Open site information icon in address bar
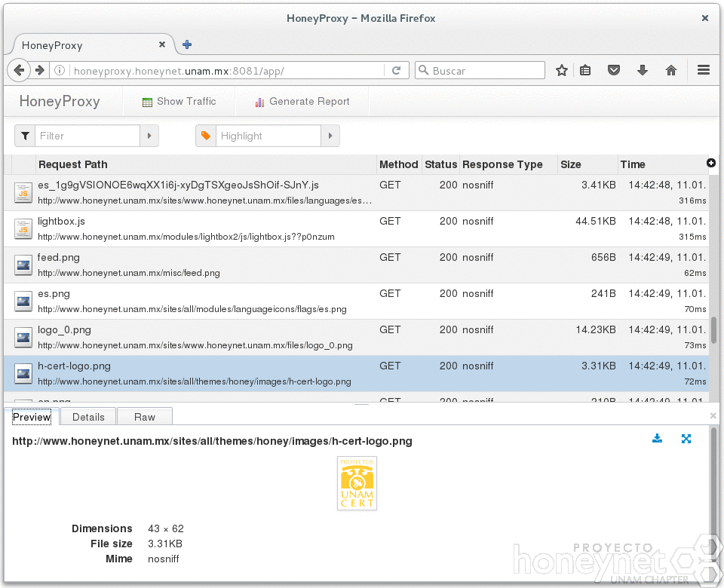724x588 pixels. [60, 71]
